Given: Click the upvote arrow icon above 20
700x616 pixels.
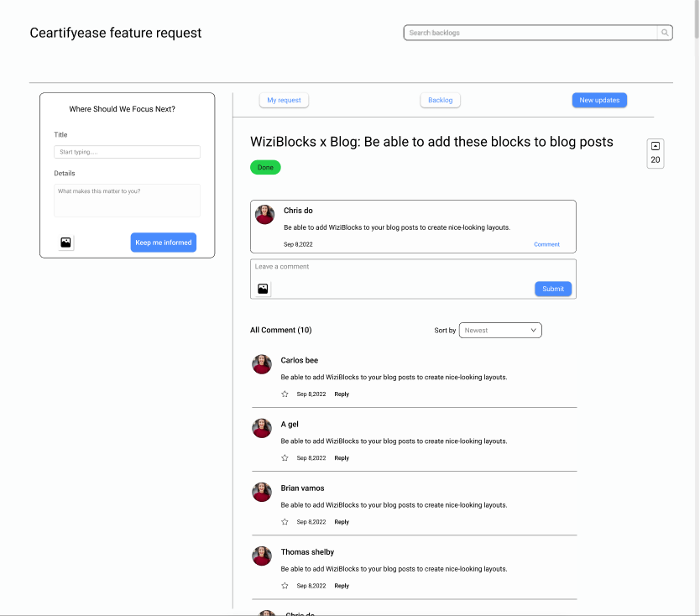Looking at the screenshot, I should (x=656, y=146).
